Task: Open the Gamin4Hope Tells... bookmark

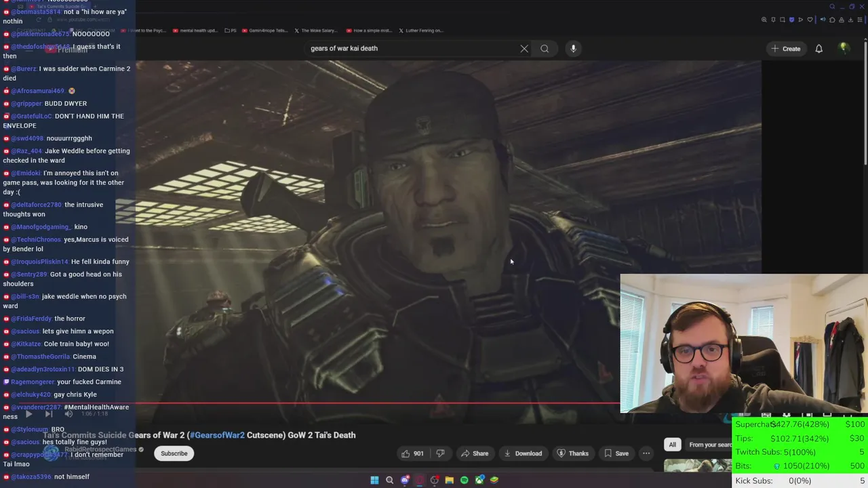Action: pos(264,30)
